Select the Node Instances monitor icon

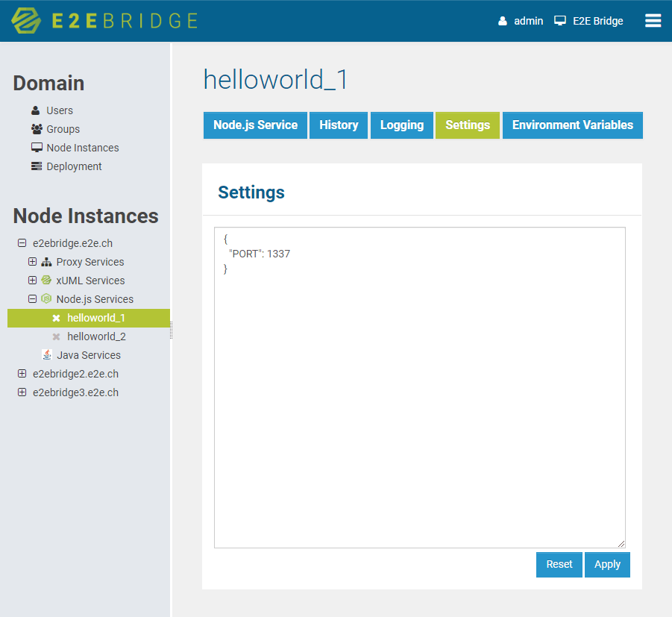click(35, 147)
